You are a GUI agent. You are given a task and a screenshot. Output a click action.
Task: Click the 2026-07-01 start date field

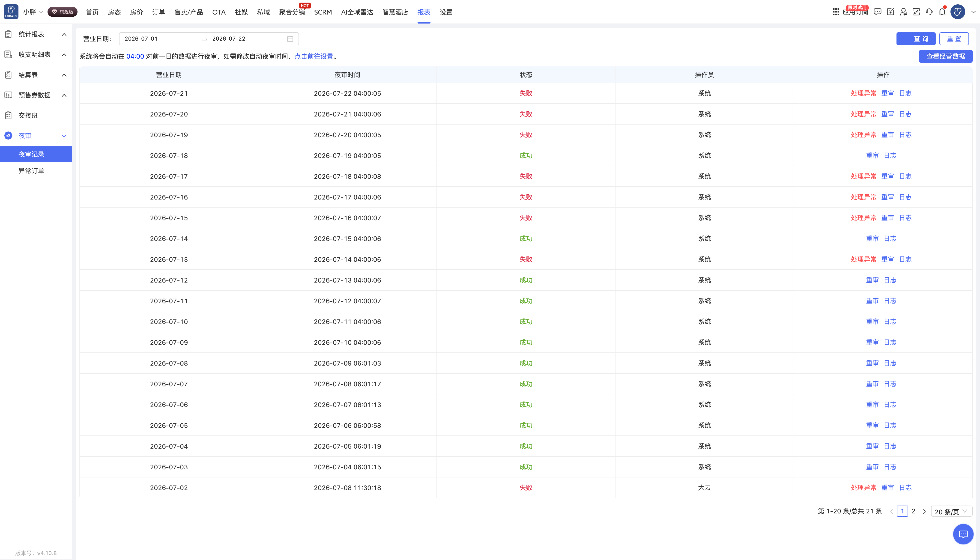160,39
